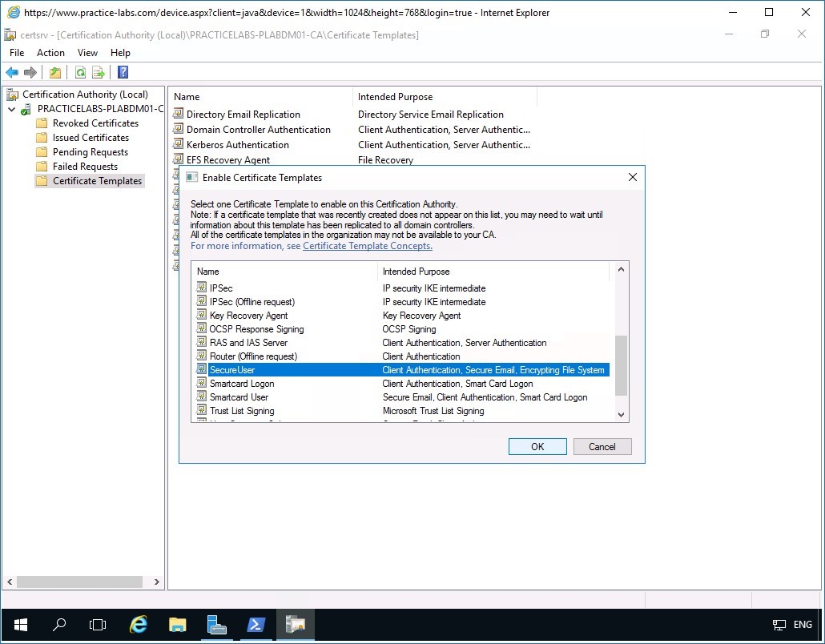The width and height of the screenshot is (825, 644).
Task: Select Directory Email Replication in main list
Action: click(243, 115)
